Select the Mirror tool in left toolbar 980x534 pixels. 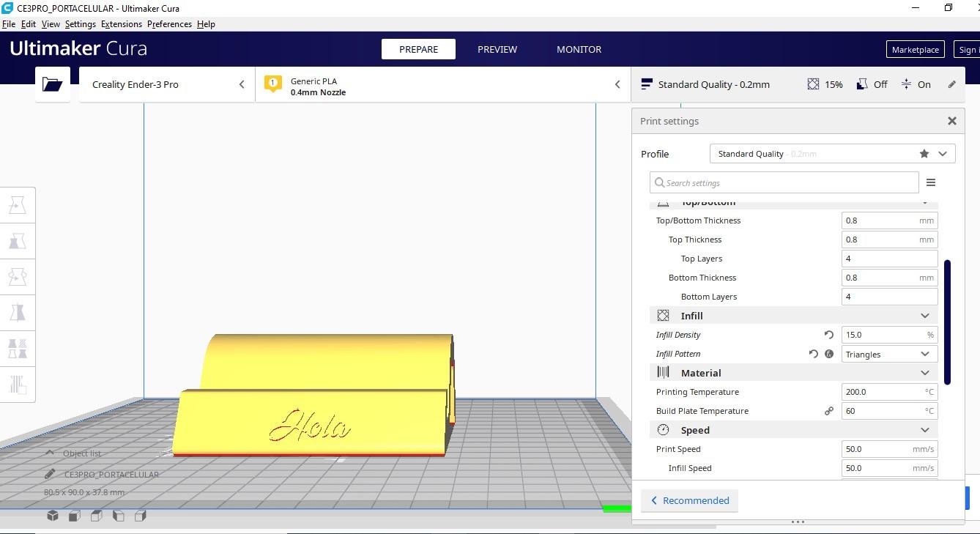pos(18,313)
